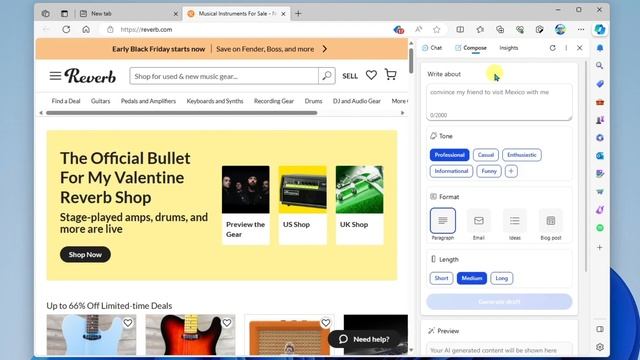Click Reverb search gear field
The width and height of the screenshot is (640, 360).
click(224, 76)
